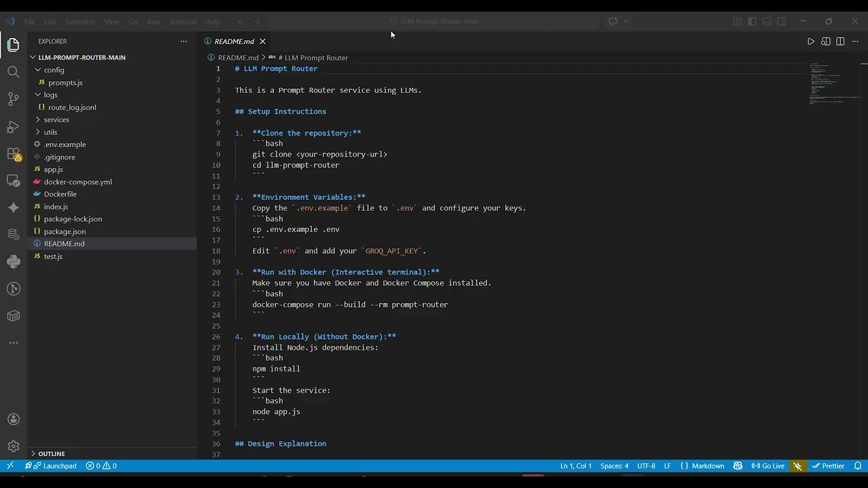Viewport: 868px width, 488px height.
Task: Click the highlighted status icon before Prettier
Action: pyautogui.click(x=797, y=466)
